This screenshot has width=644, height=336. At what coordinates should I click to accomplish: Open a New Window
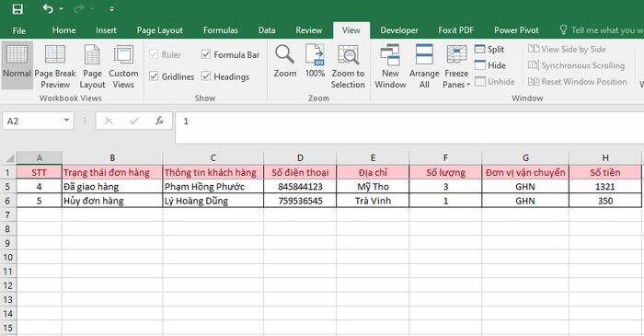coord(390,66)
